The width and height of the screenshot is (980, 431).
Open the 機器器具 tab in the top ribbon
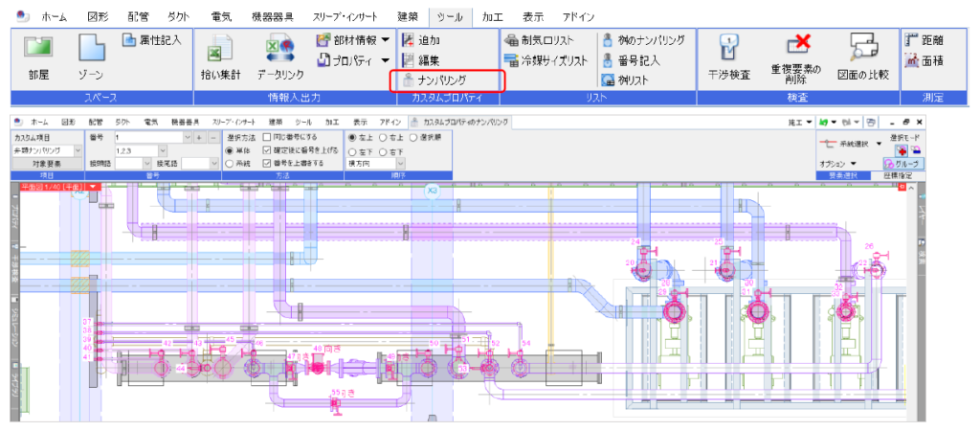[x=271, y=17]
